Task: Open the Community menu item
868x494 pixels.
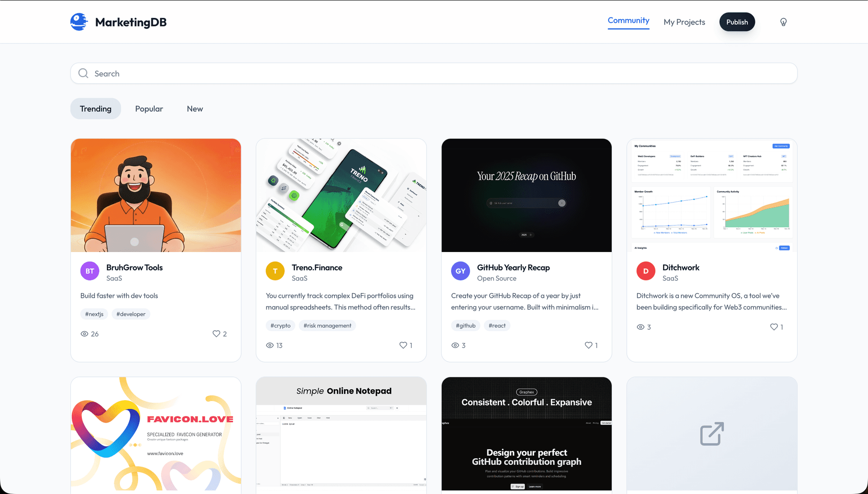Action: pyautogui.click(x=628, y=21)
